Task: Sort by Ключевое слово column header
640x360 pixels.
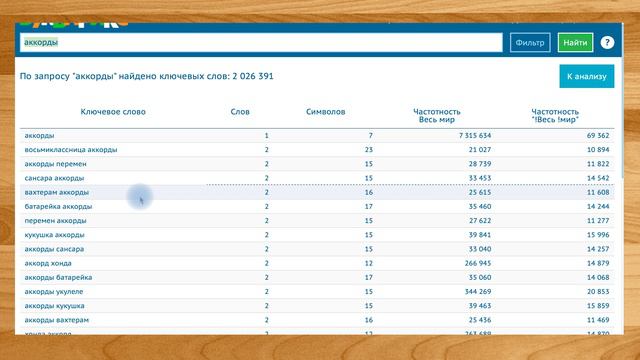Action: (113, 112)
